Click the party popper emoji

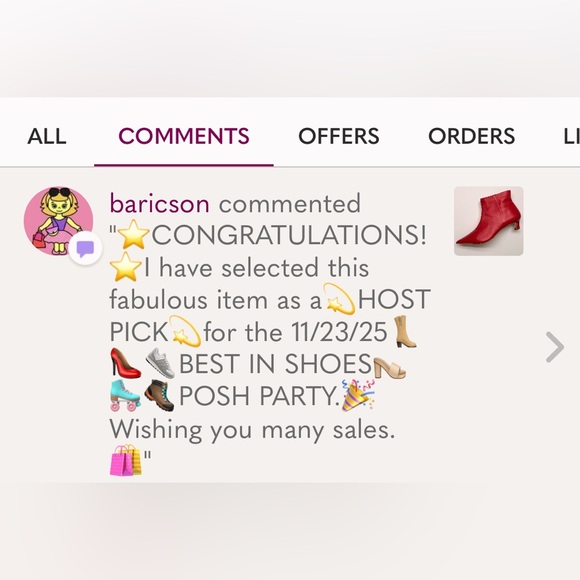click(358, 395)
